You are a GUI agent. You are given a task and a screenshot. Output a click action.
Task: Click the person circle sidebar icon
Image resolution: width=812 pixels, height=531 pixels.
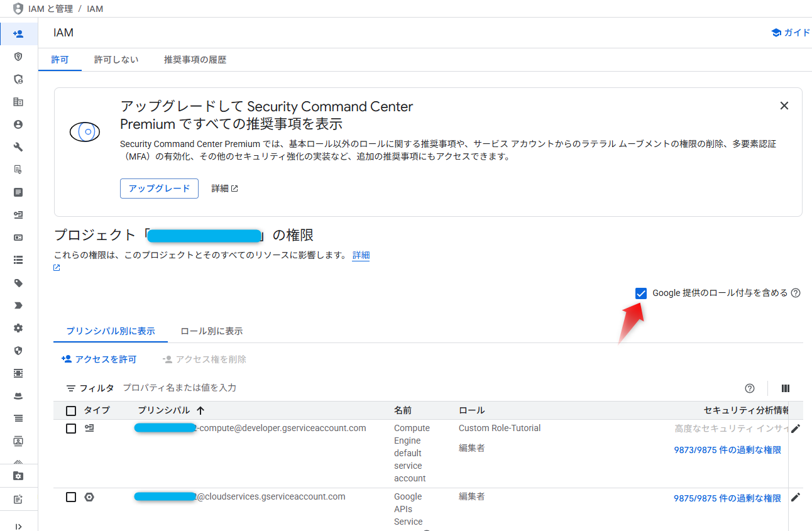coord(18,124)
